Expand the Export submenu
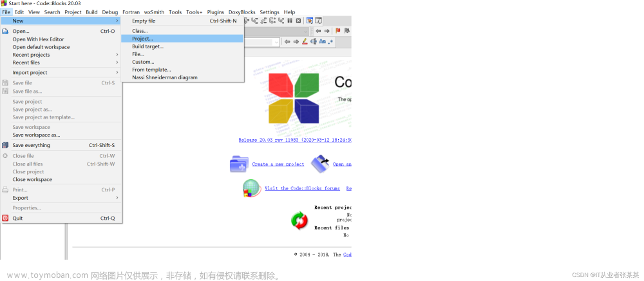The height and width of the screenshot is (281, 644). click(x=62, y=198)
